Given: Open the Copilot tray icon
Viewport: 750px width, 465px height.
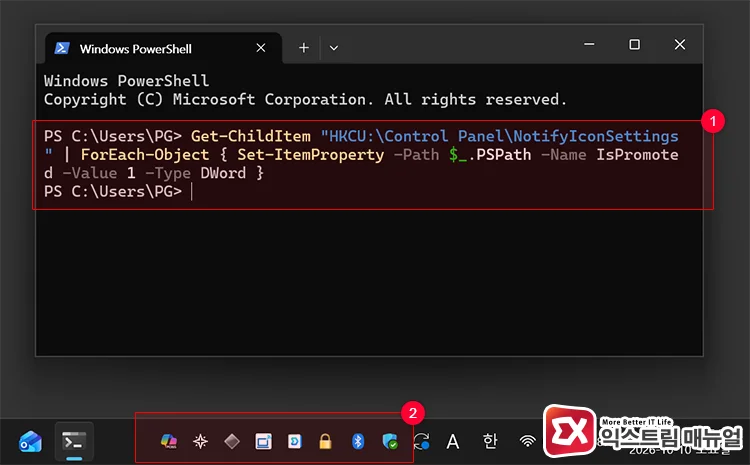Looking at the screenshot, I should pyautogui.click(x=168, y=441).
